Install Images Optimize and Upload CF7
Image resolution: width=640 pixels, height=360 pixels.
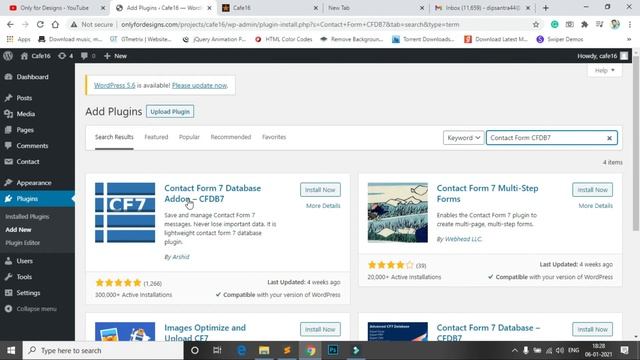[320, 329]
